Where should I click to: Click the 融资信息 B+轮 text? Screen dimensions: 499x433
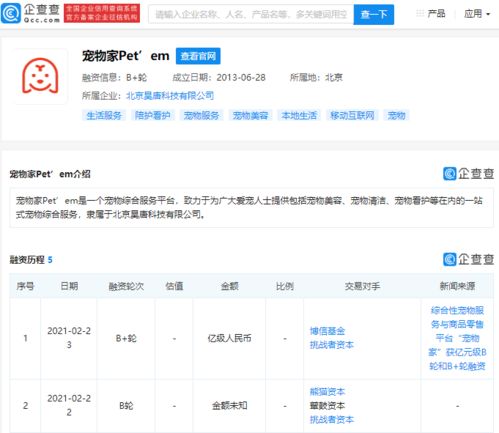(x=114, y=78)
